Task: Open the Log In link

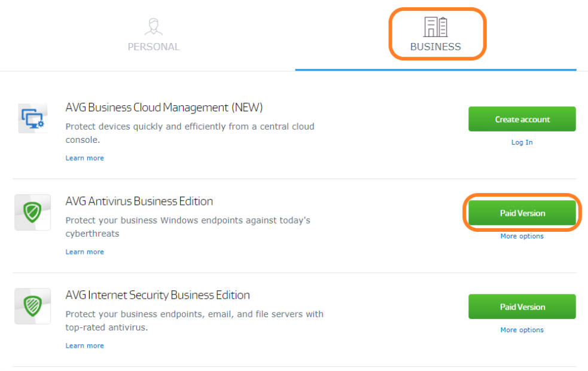Action: (521, 142)
